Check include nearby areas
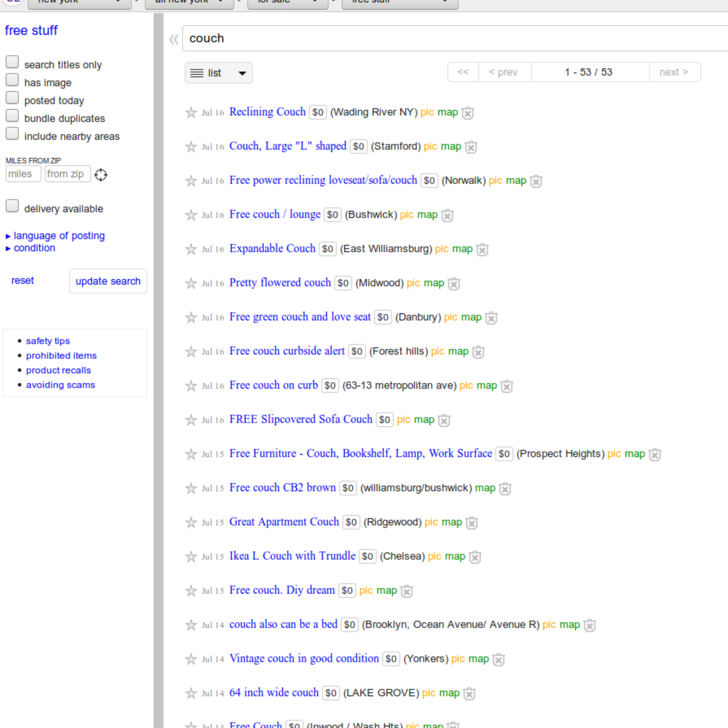The image size is (728, 728). click(12, 134)
